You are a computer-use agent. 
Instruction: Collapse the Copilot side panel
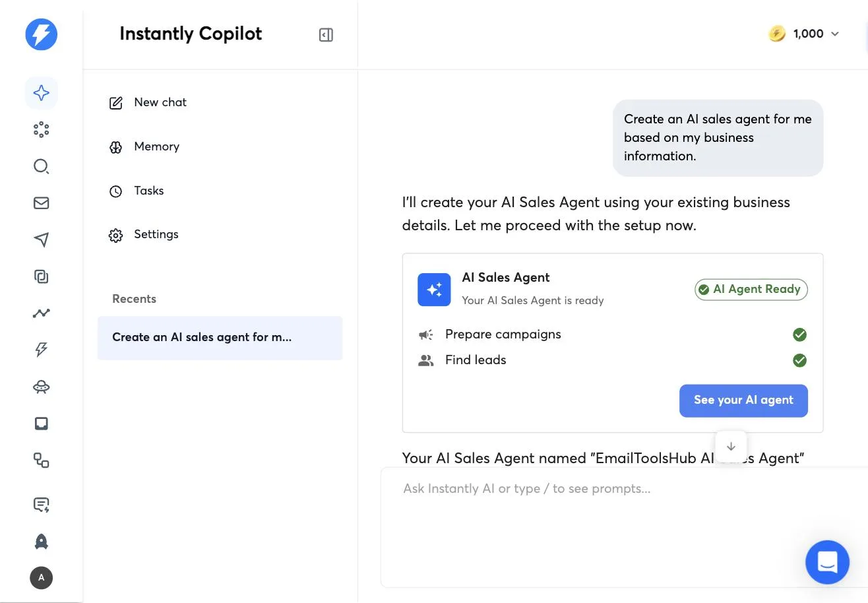326,35
